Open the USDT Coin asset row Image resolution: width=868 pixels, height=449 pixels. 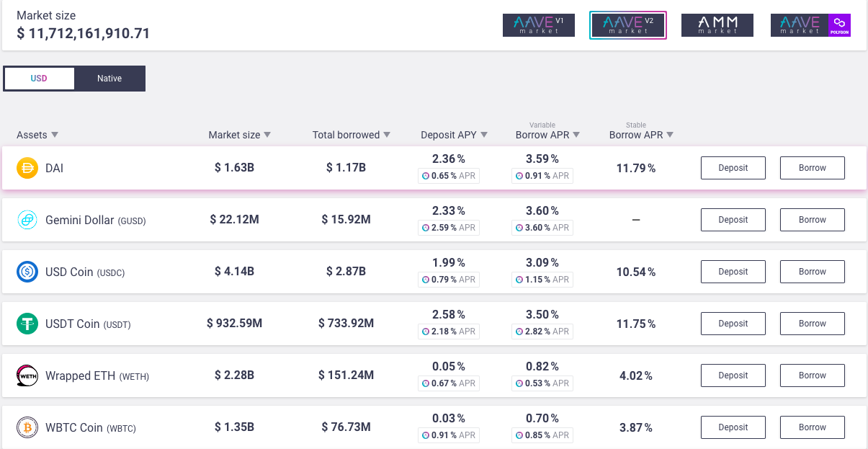(x=434, y=324)
